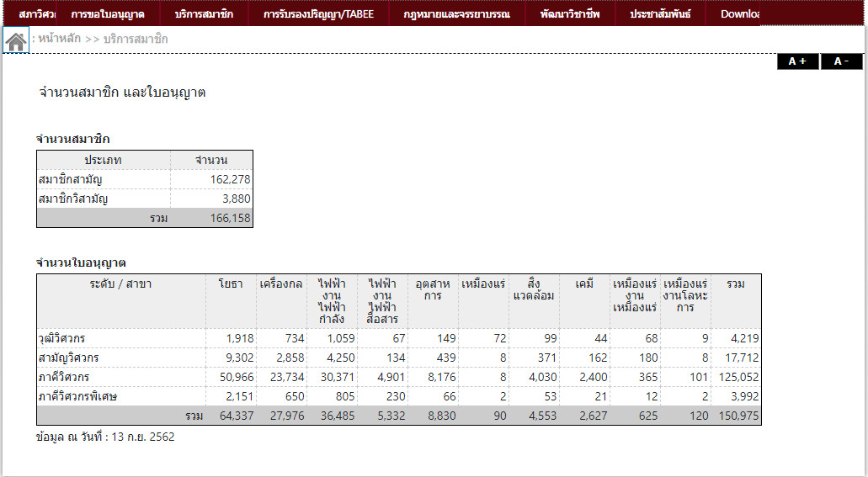The height and width of the screenshot is (477, 868).
Task: Click the ประเภท column header
Action: pos(103,161)
